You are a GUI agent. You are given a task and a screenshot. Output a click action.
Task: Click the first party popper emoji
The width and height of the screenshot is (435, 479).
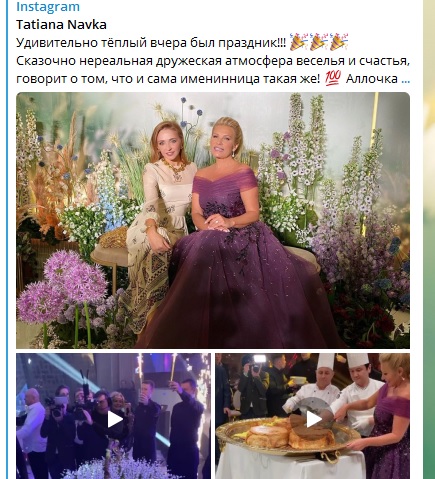pyautogui.click(x=298, y=42)
